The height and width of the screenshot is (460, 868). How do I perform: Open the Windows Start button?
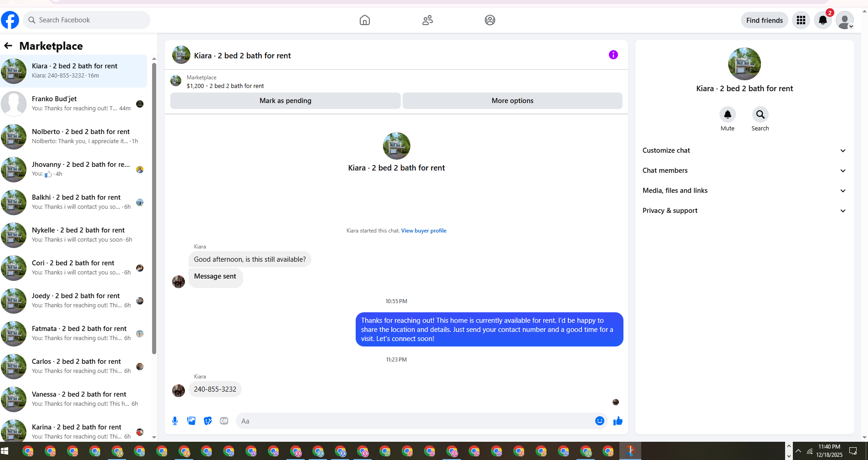(5, 451)
